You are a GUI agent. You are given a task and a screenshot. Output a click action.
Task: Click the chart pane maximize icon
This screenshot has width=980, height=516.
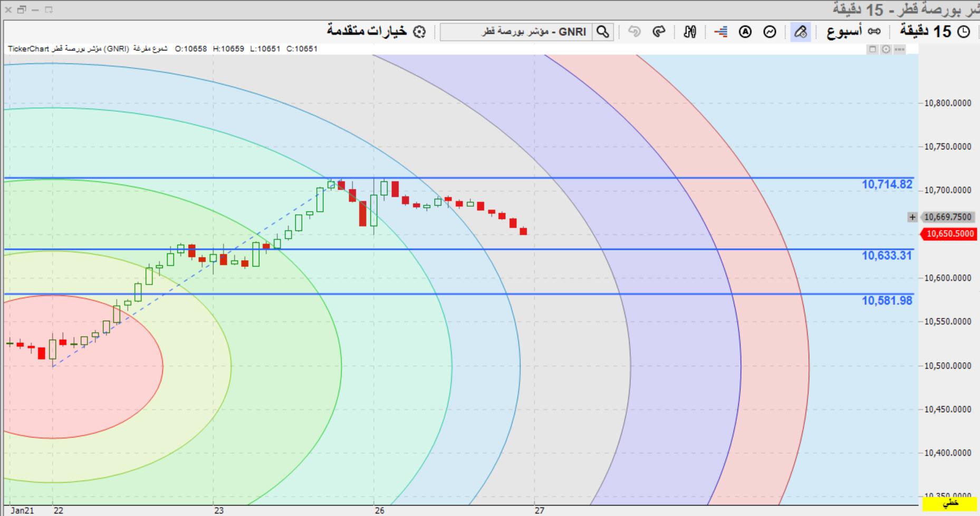click(x=872, y=49)
